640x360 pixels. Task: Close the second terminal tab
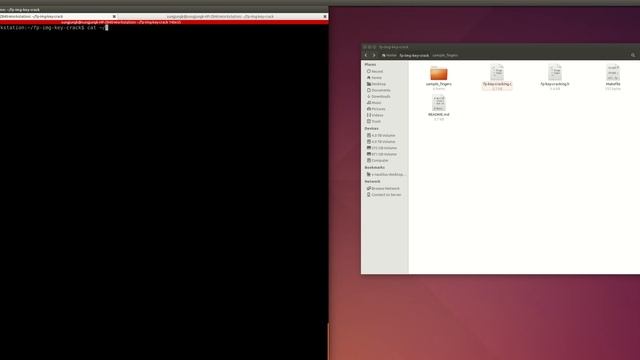point(325,16)
